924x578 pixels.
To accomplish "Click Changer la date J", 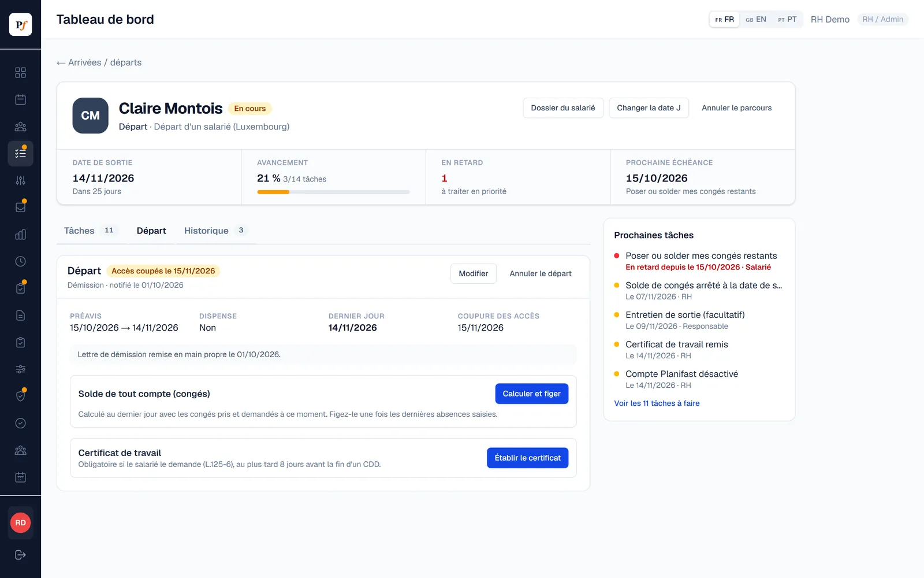I will tap(649, 108).
